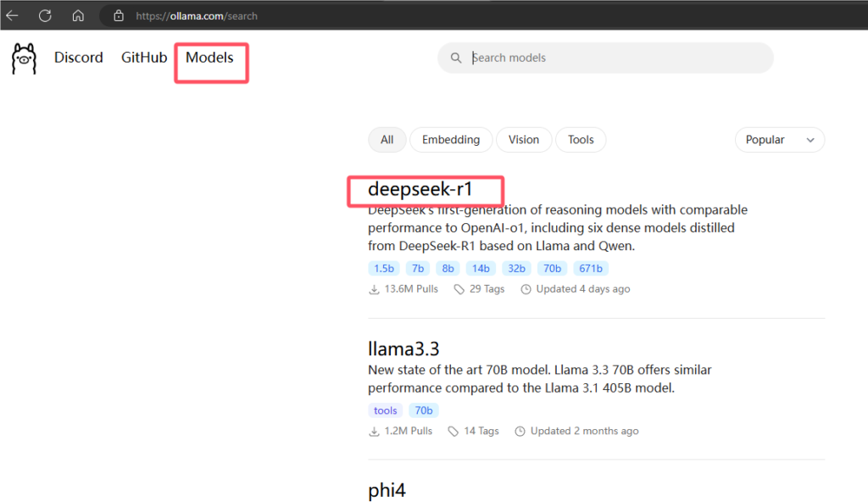Open the phi4 model page
The width and height of the screenshot is (868, 502).
[387, 490]
